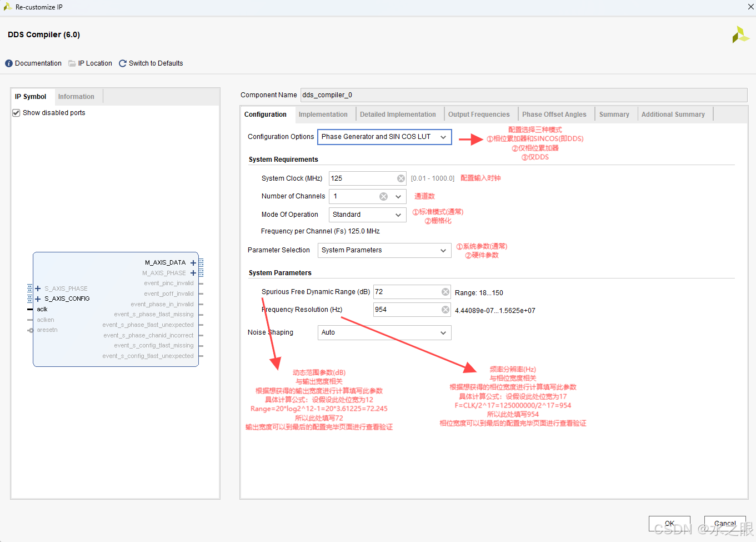
Task: Click Switch to Defaults link
Action: click(x=156, y=63)
